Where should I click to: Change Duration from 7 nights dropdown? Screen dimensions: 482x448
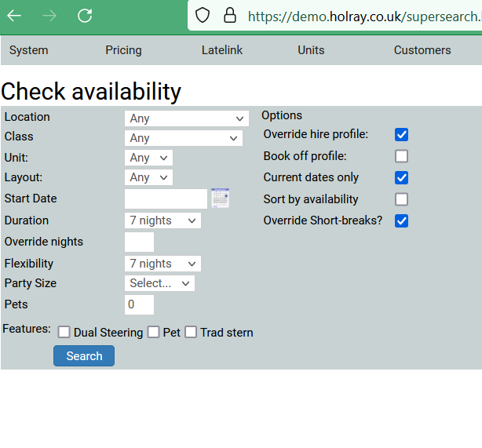162,220
